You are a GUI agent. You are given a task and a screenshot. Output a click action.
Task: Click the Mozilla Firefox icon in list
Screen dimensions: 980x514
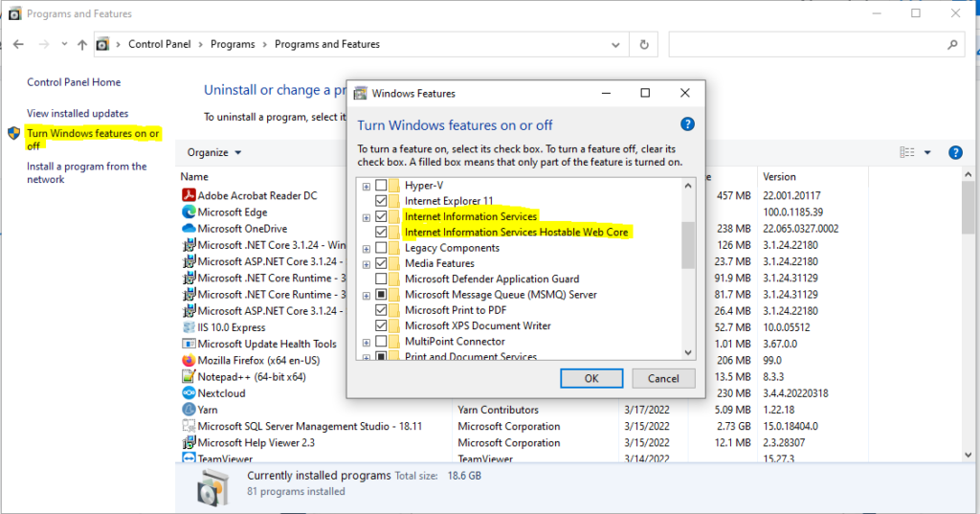189,360
